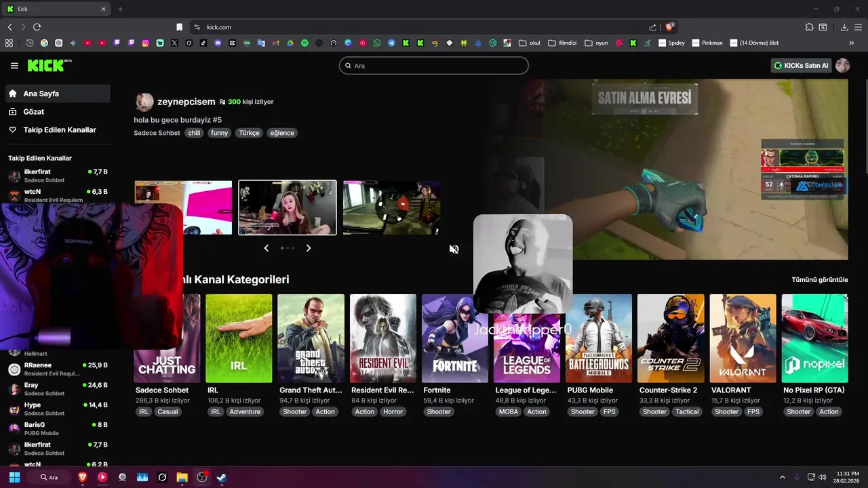This screenshot has width=868, height=488.
Task: Expand the filmdizi bookmarks folder
Action: (x=561, y=43)
